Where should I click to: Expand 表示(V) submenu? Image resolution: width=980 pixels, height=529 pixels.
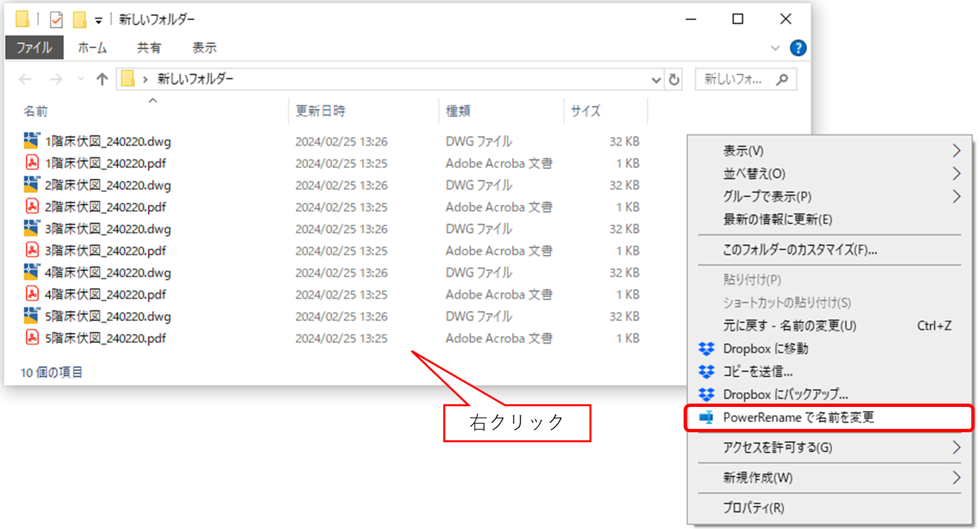pos(956,150)
